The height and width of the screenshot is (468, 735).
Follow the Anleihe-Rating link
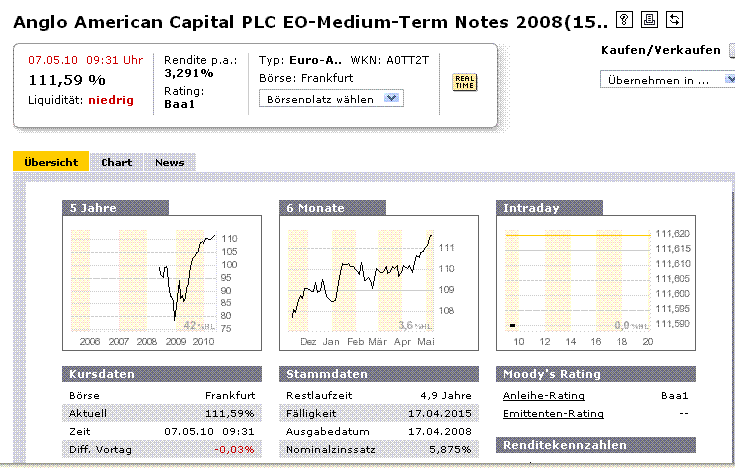[530, 395]
